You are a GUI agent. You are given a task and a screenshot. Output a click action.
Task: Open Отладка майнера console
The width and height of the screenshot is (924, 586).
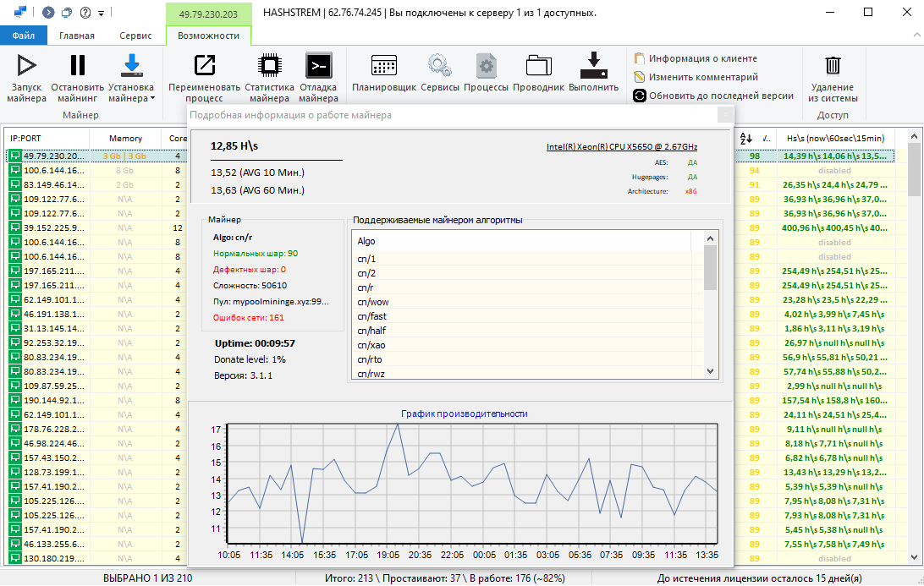[x=318, y=78]
